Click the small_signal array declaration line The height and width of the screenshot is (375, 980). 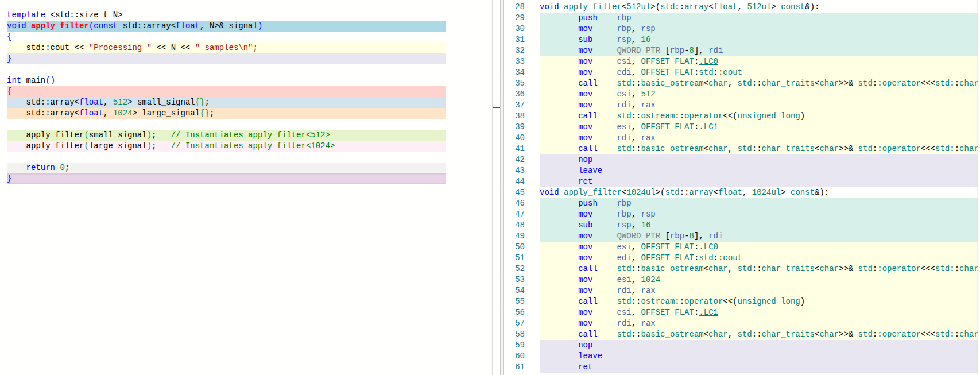point(117,102)
